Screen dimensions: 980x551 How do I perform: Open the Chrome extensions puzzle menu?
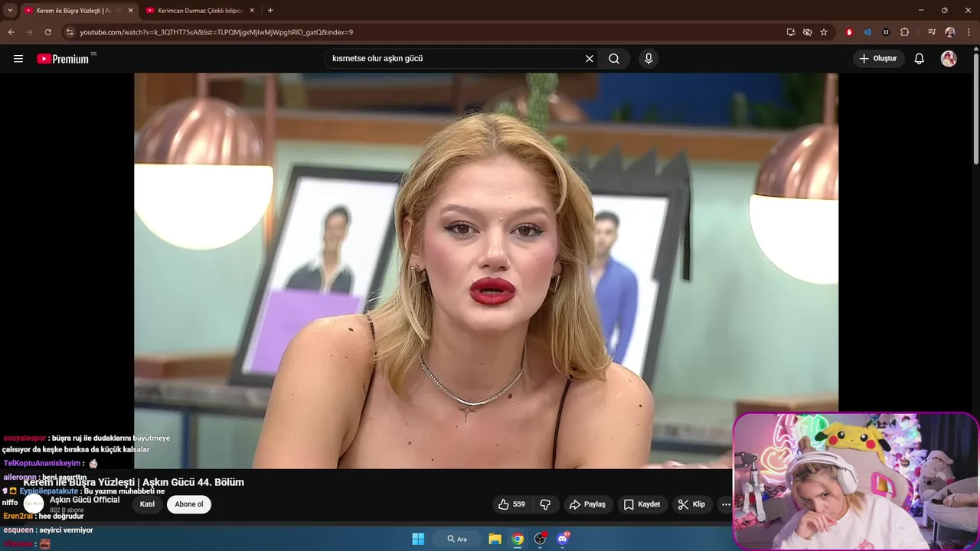[905, 32]
